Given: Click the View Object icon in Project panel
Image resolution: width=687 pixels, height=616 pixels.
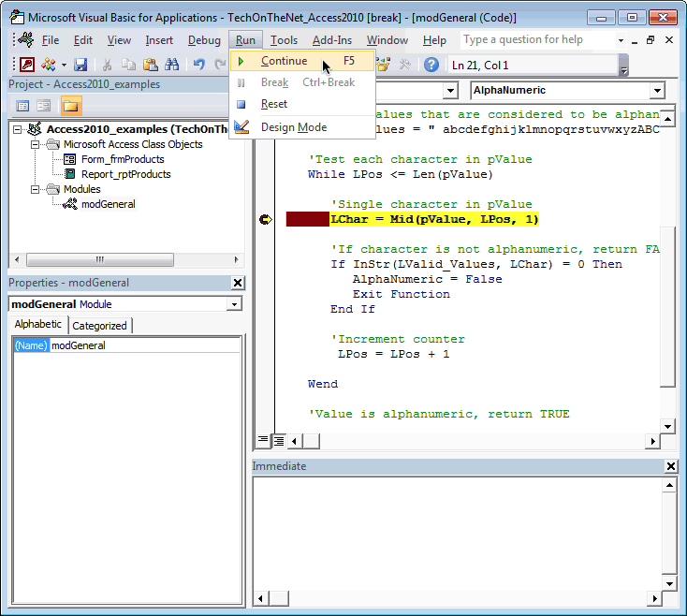Looking at the screenshot, I should pyautogui.click(x=43, y=106).
